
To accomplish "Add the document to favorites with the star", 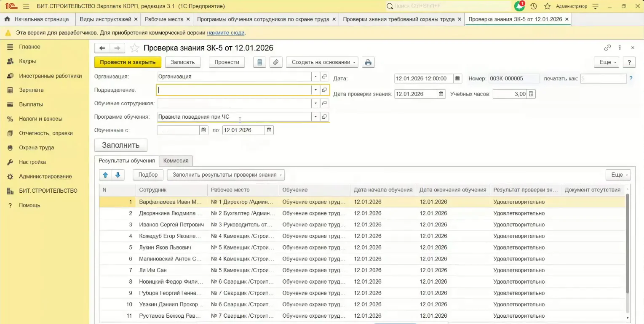I will [134, 48].
